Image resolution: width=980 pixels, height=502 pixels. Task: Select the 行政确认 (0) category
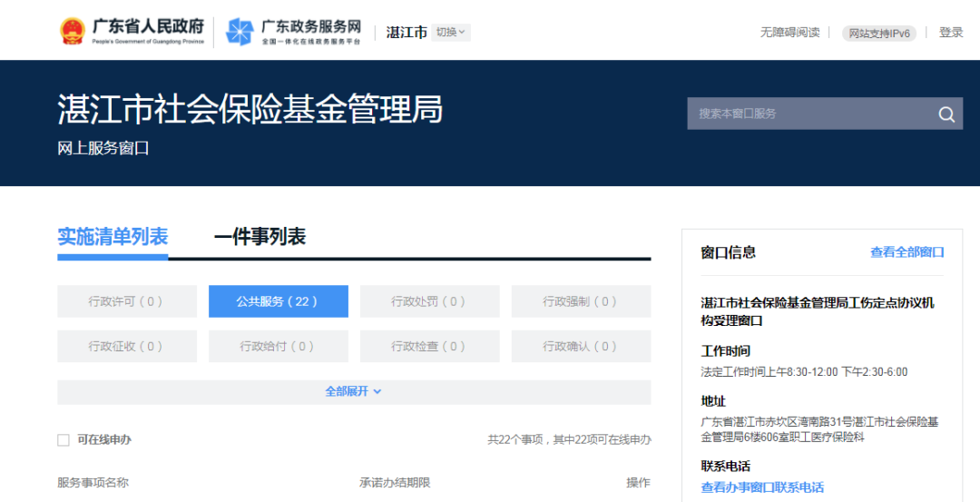[581, 346]
